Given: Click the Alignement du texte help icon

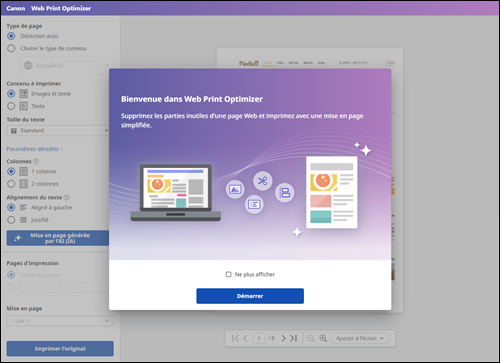Looking at the screenshot, I should pos(66,197).
